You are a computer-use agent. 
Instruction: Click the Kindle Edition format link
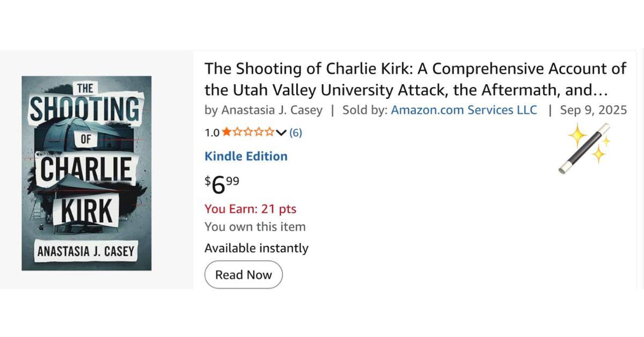click(x=246, y=156)
